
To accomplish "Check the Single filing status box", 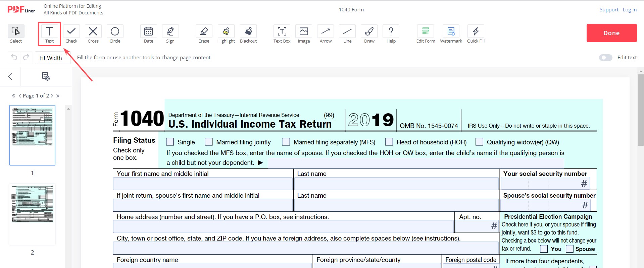I will pos(170,142).
